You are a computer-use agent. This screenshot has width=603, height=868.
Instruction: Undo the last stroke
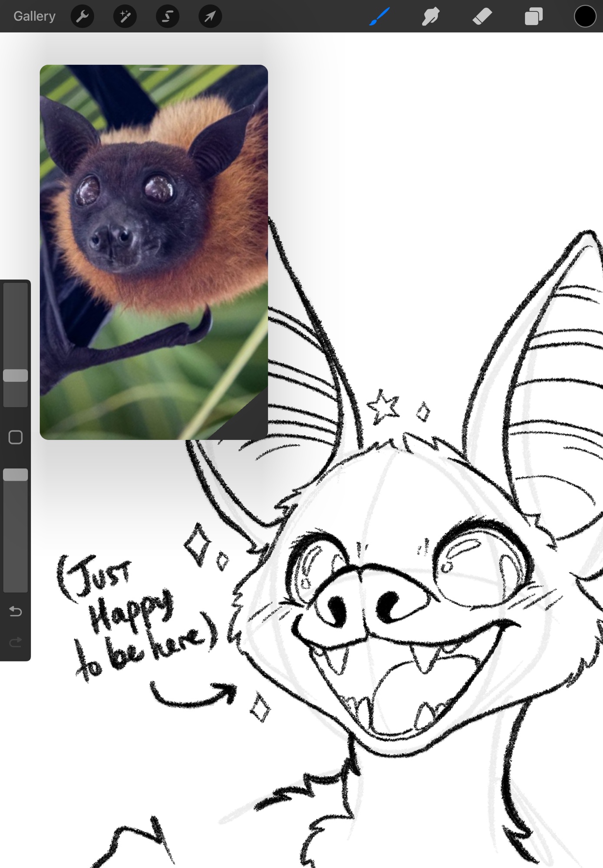tap(16, 612)
